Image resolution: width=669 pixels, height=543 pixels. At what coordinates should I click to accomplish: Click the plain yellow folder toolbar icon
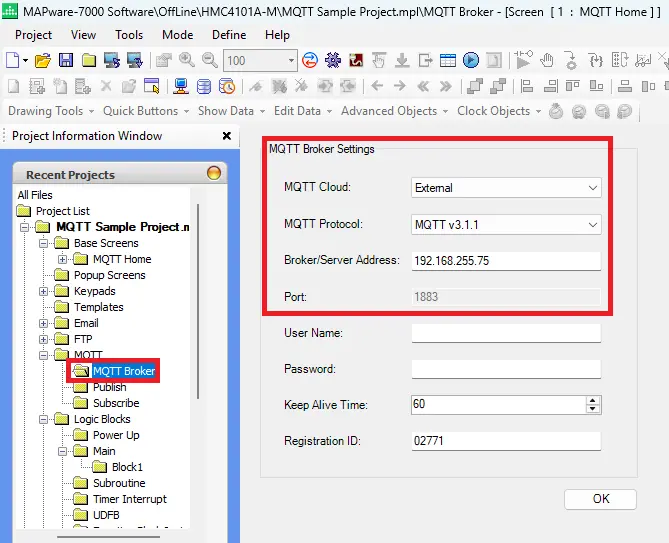click(89, 61)
